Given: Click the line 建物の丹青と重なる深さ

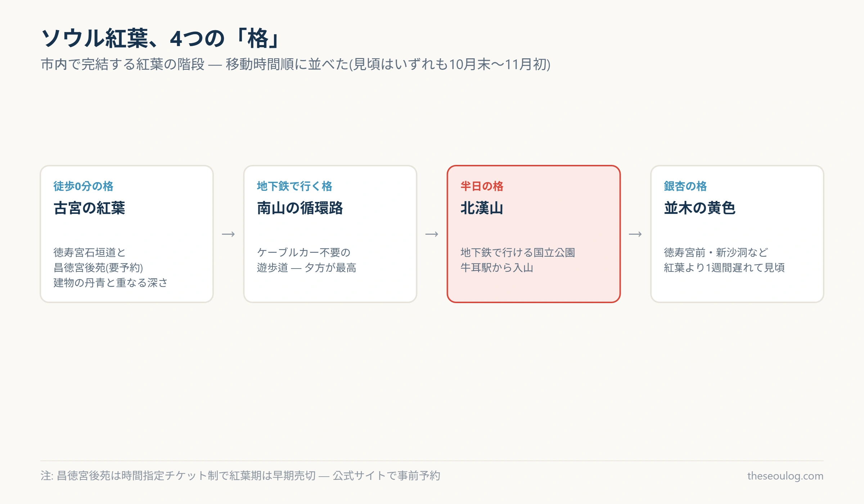Looking at the screenshot, I should coord(111,283).
